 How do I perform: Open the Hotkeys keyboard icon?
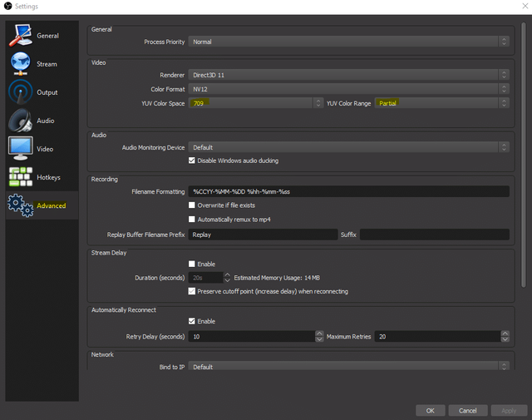click(20, 176)
